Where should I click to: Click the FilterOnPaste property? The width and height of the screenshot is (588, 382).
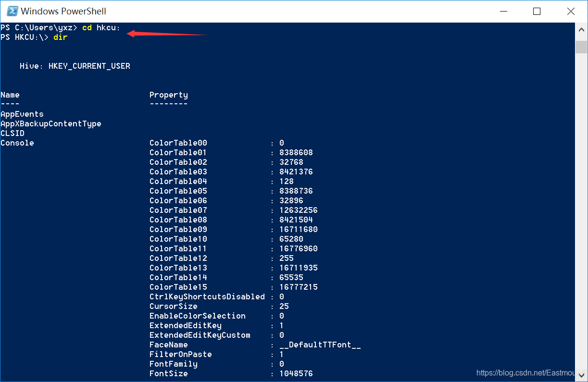tap(181, 354)
